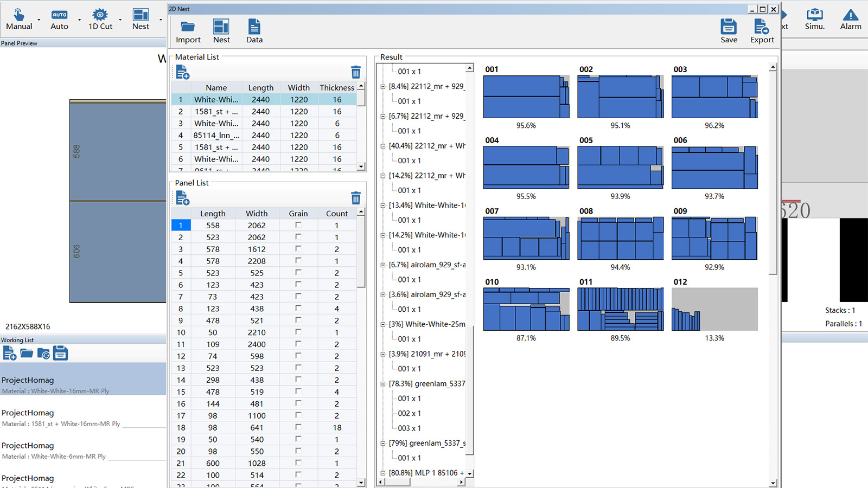This screenshot has height=488, width=868.
Task: Collapse the [40.4%] 22112_mr tree node
Action: point(383,146)
